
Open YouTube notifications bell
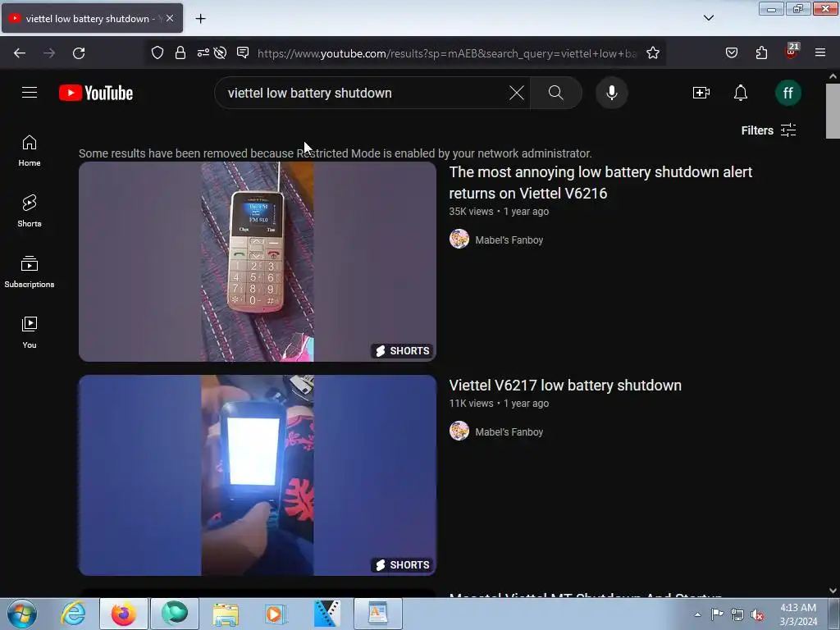click(x=741, y=93)
